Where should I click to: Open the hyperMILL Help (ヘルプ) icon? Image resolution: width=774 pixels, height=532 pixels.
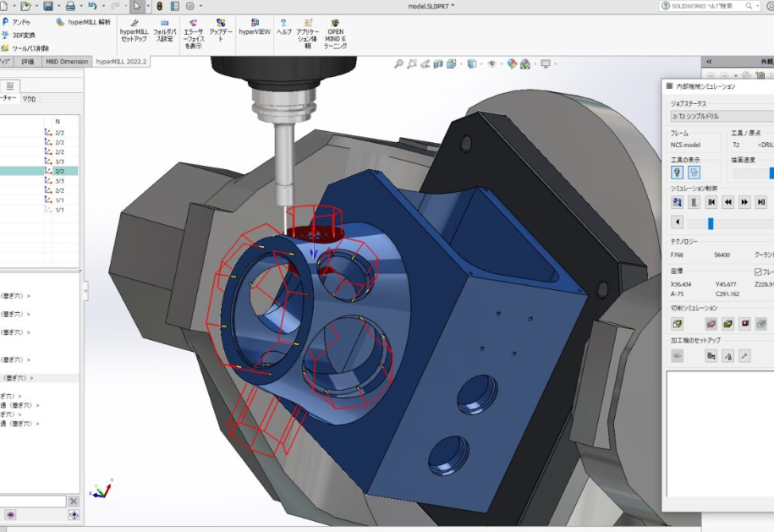(284, 27)
